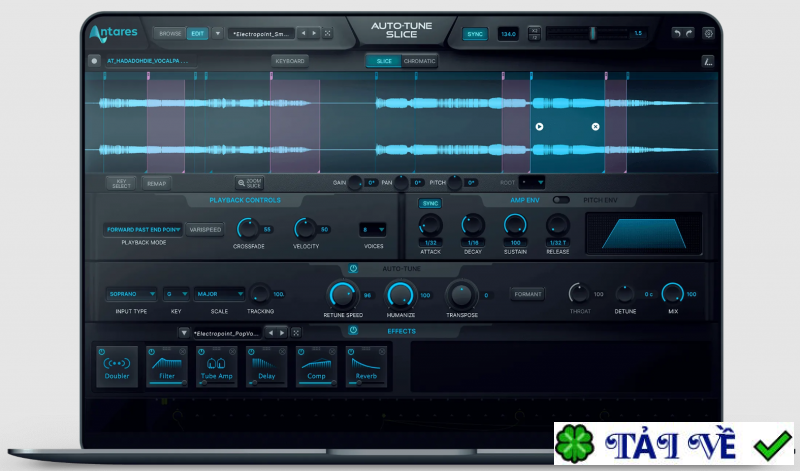Select the Chromatic mode tab
The image size is (800, 471).
point(419,61)
